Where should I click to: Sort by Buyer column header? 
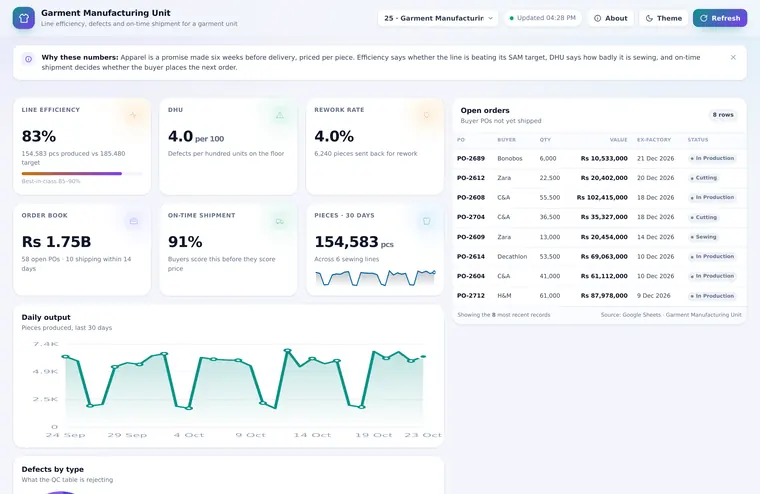506,140
